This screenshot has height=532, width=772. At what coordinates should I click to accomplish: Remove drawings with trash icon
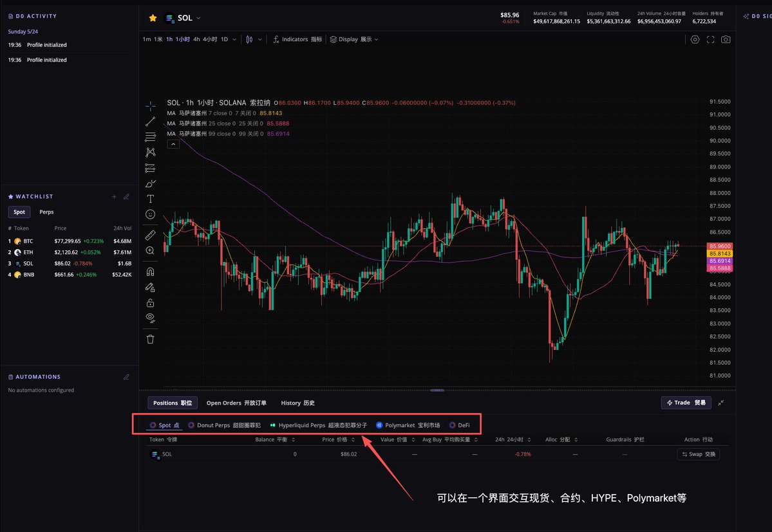[151, 339]
